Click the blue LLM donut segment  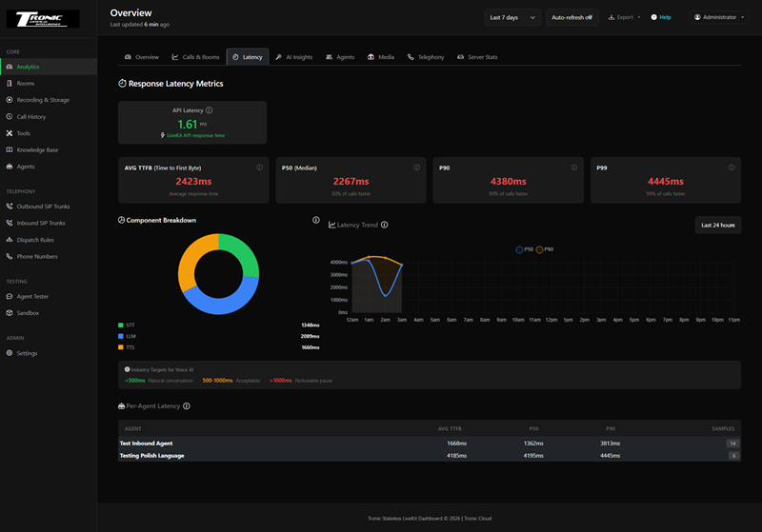click(221, 305)
